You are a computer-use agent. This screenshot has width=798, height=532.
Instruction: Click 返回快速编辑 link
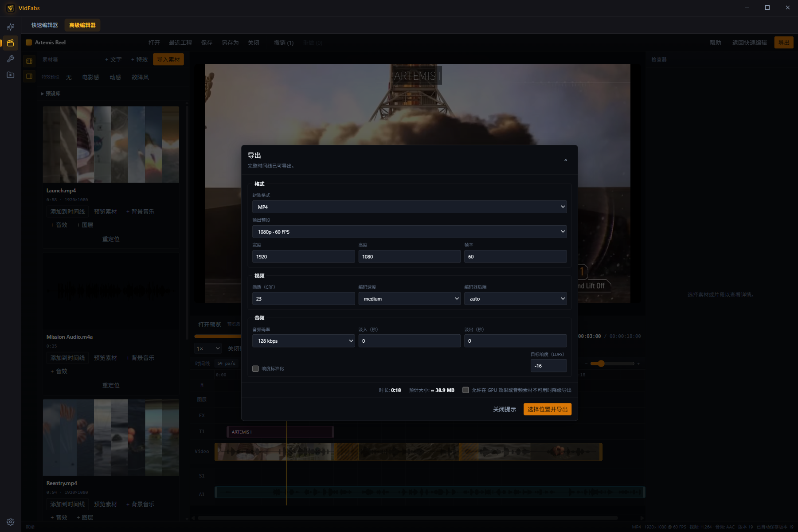coord(750,43)
